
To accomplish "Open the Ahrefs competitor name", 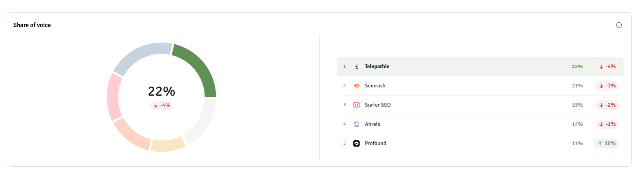I will pos(373,124).
